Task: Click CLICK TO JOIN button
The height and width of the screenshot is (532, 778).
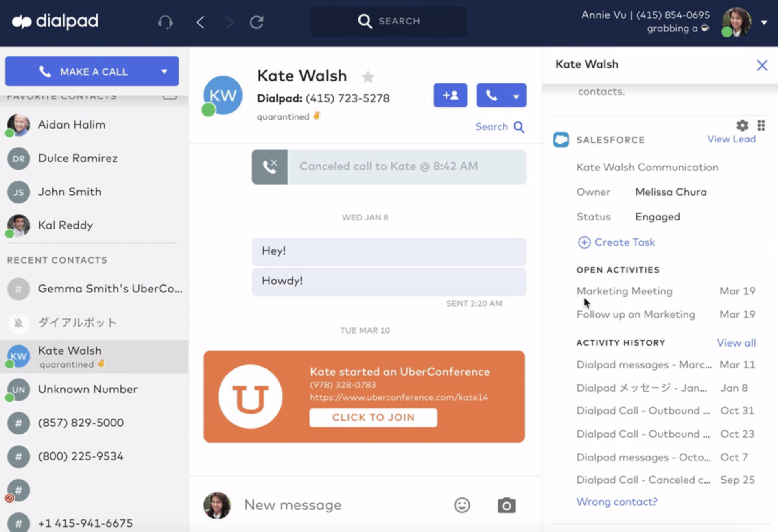Action: 373,418
